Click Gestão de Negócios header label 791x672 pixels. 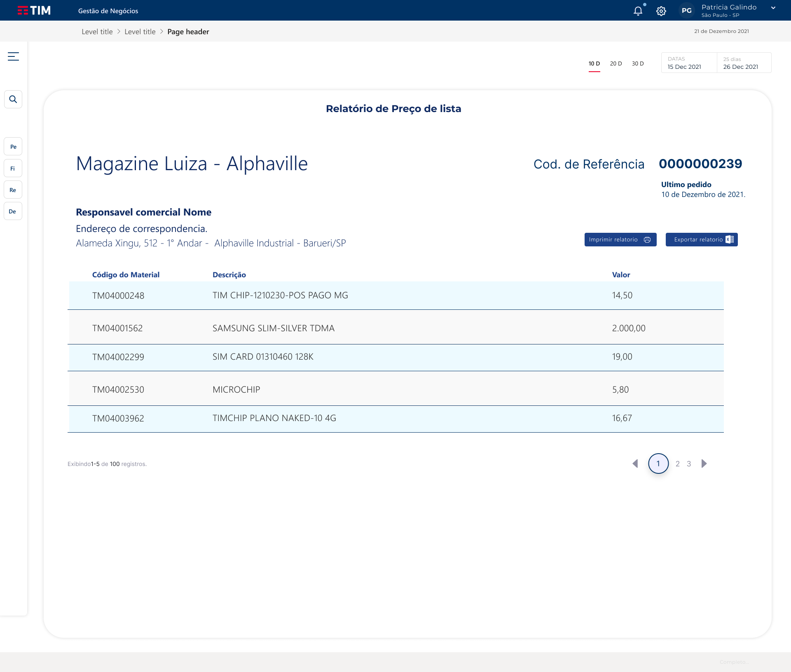108,11
